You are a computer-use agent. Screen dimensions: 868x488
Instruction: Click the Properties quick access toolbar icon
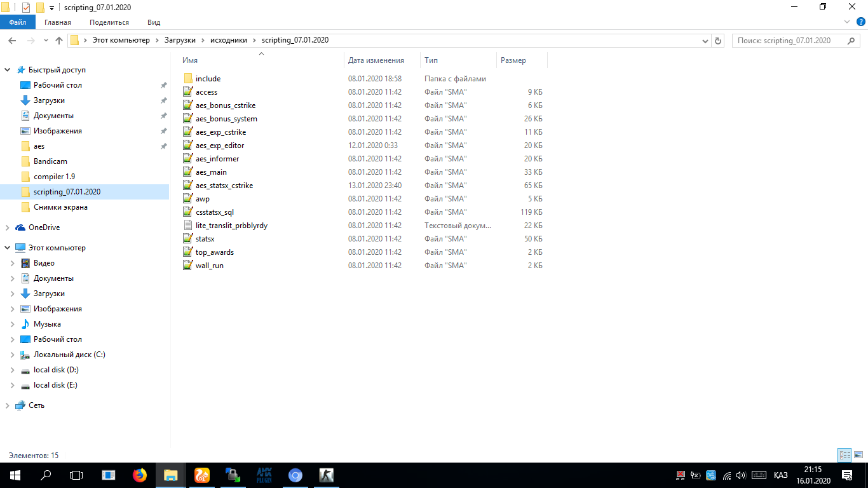coord(26,7)
